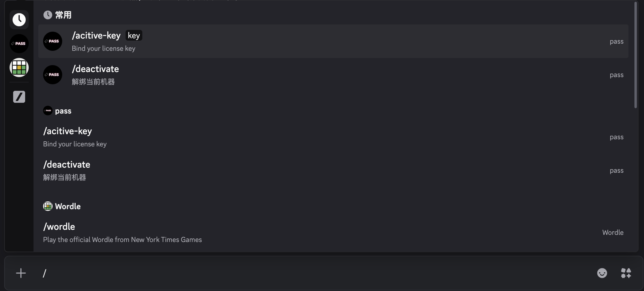The height and width of the screenshot is (291, 644).
Task: Open the apps launcher icon
Action: click(x=626, y=273)
